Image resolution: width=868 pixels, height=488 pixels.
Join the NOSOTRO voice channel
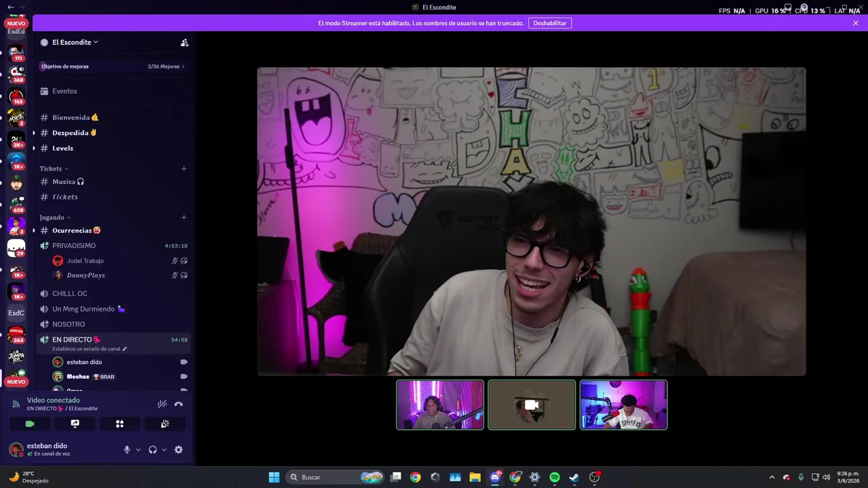coord(114,324)
